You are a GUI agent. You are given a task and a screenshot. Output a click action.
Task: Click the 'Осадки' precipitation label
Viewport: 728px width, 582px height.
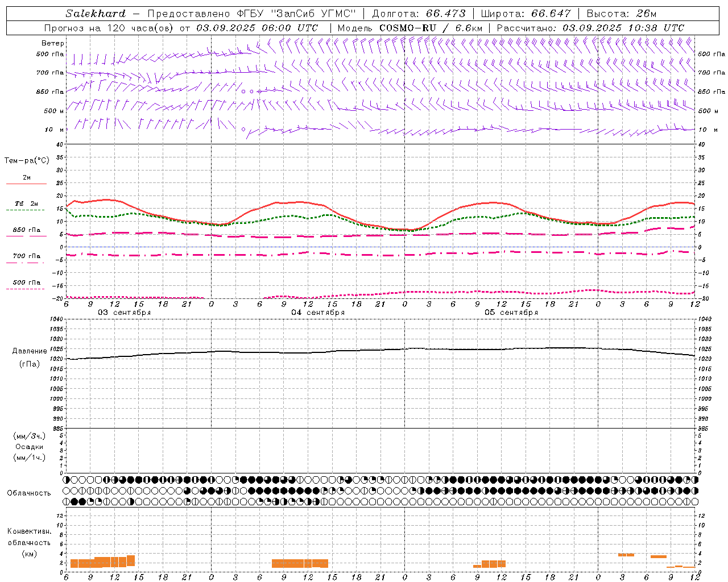click(30, 447)
